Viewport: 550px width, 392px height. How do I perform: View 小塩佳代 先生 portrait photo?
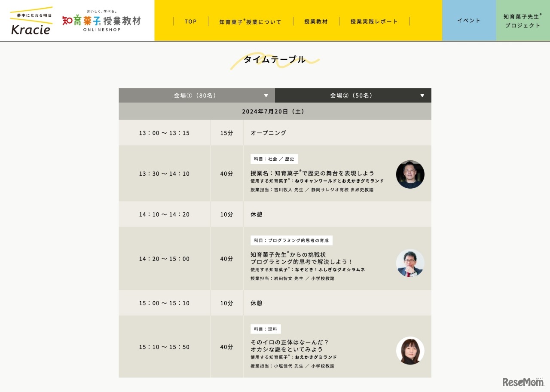[x=410, y=351]
